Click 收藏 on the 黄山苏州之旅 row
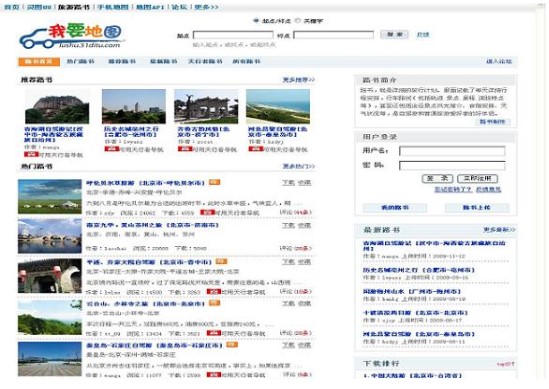This screenshot has width=549, height=389. coord(304,225)
